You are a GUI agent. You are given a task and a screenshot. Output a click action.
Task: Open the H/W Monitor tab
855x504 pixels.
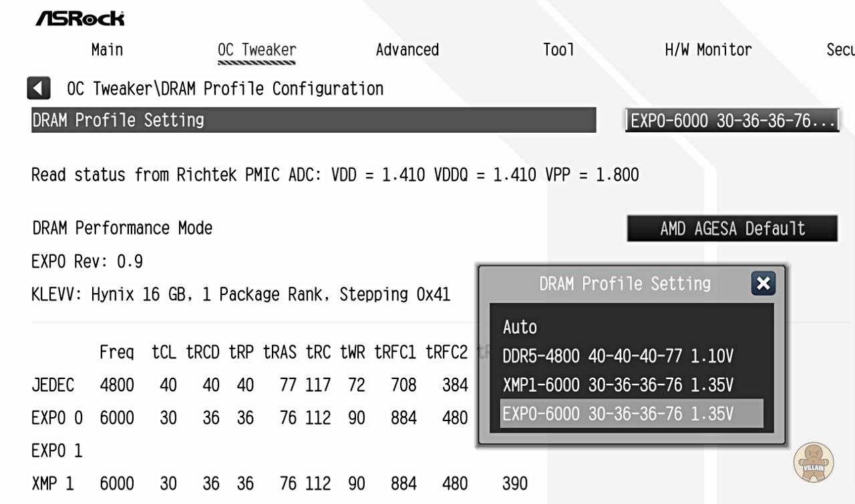(x=708, y=49)
